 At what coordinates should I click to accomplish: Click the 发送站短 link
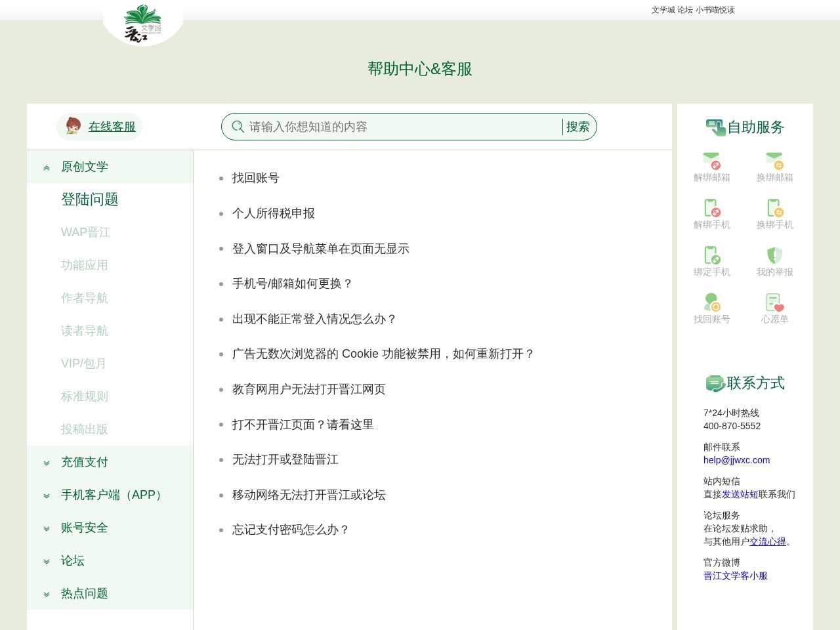tap(740, 494)
